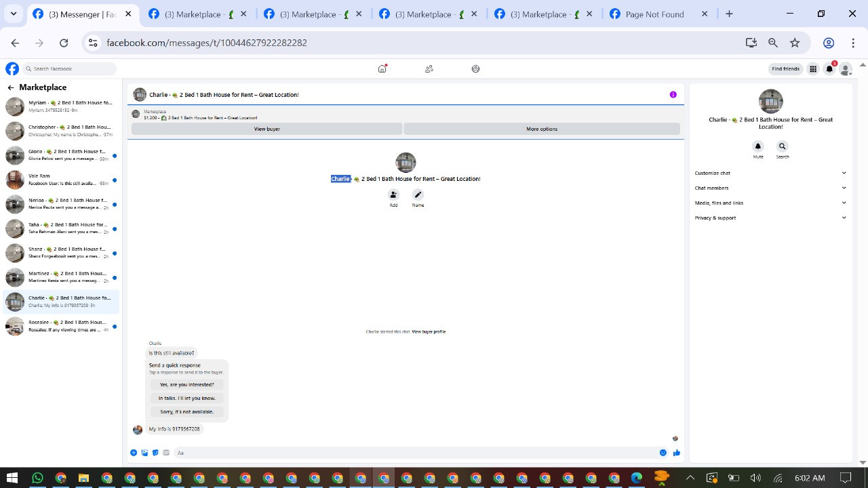
Task: Open File Explorer from the taskbar
Action: point(83,478)
